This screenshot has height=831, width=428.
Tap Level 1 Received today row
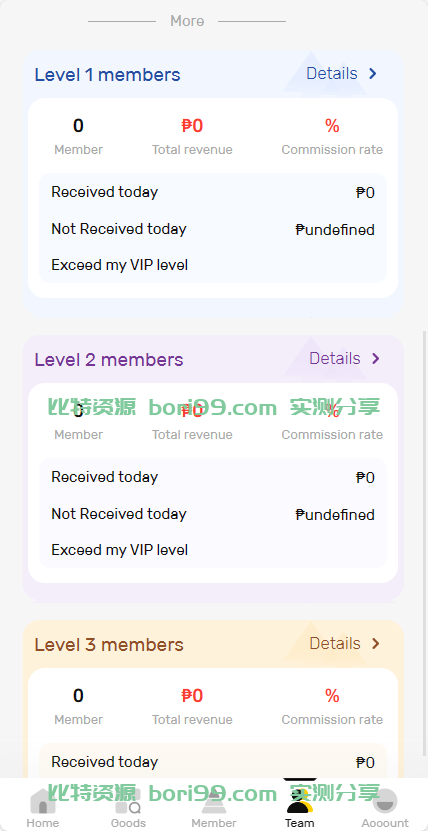coord(213,192)
